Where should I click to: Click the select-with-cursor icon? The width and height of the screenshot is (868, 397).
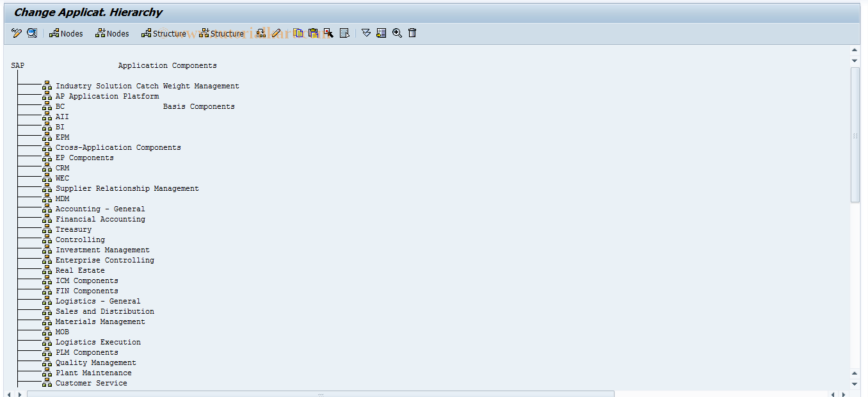point(328,33)
